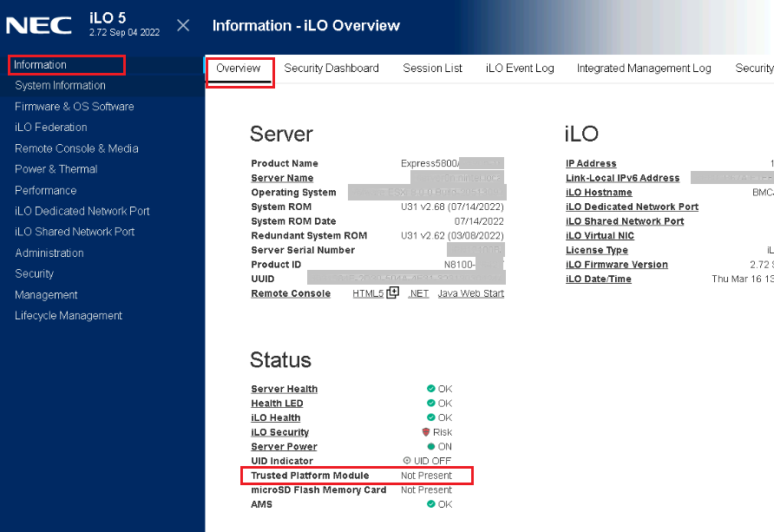
Task: Close the navigation menu with X icon
Action: 183,25
